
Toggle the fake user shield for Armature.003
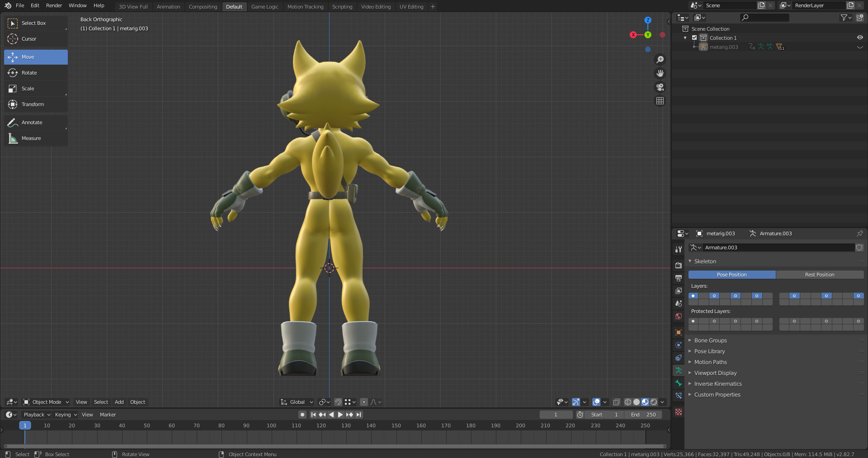click(x=859, y=248)
